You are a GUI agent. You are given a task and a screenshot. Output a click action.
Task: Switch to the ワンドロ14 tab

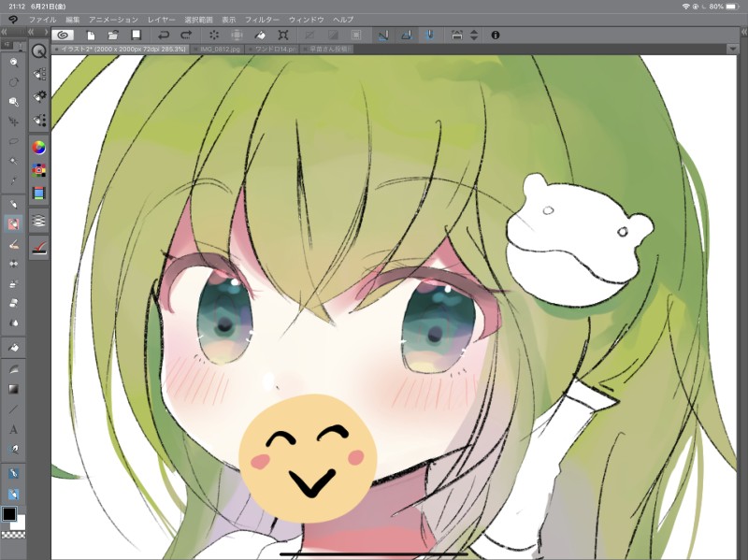(x=271, y=49)
